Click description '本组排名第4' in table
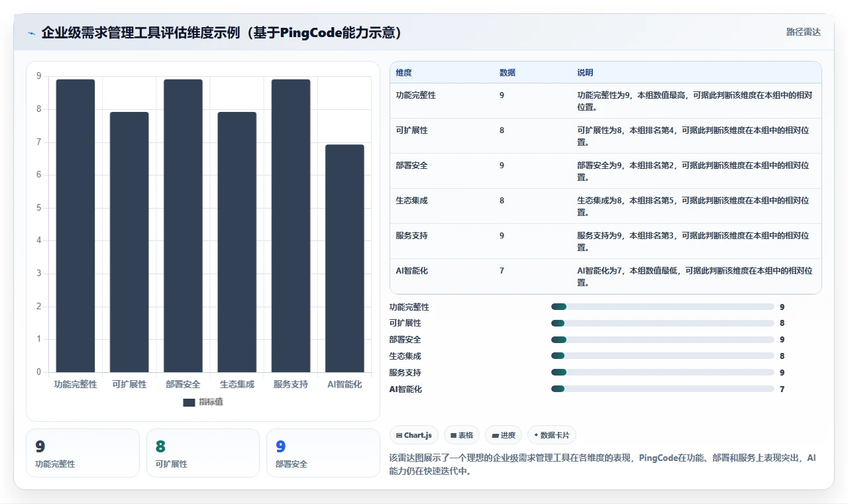This screenshot has height=504, width=848. tap(653, 130)
